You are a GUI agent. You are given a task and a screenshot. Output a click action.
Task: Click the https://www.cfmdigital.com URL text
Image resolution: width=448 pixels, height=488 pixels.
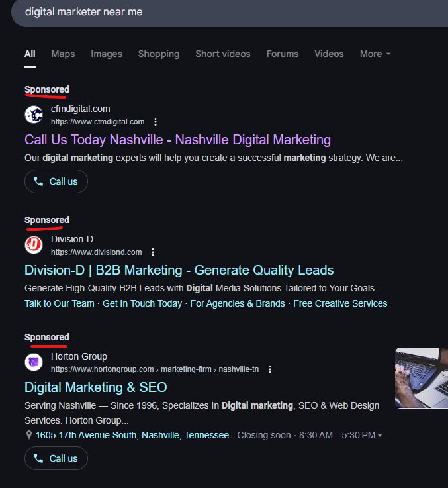click(x=98, y=122)
